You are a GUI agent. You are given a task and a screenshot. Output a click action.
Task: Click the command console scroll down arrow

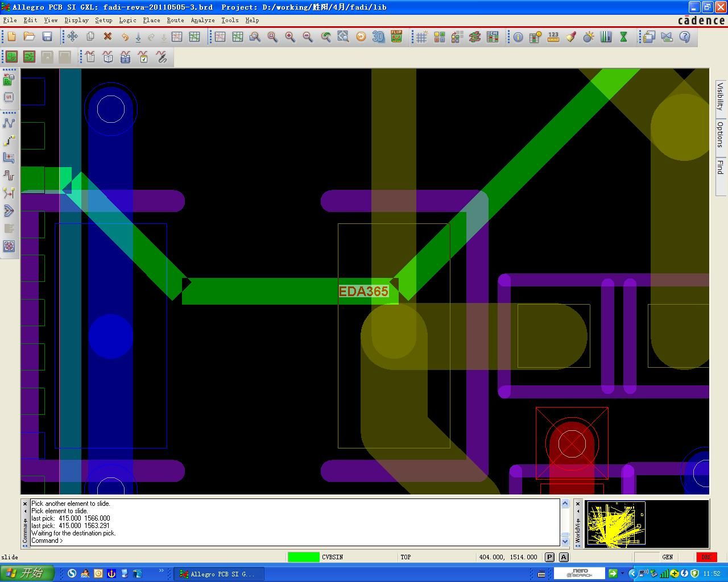[565, 542]
